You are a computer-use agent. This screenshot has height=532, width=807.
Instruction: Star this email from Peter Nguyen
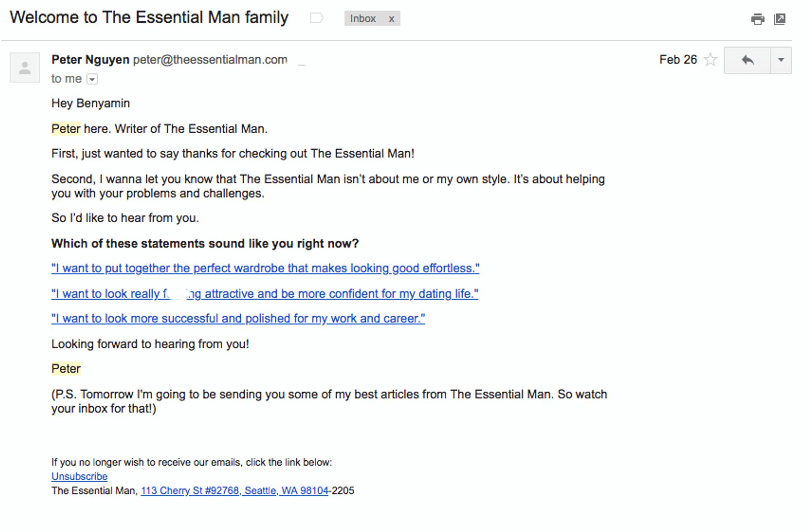click(x=710, y=60)
